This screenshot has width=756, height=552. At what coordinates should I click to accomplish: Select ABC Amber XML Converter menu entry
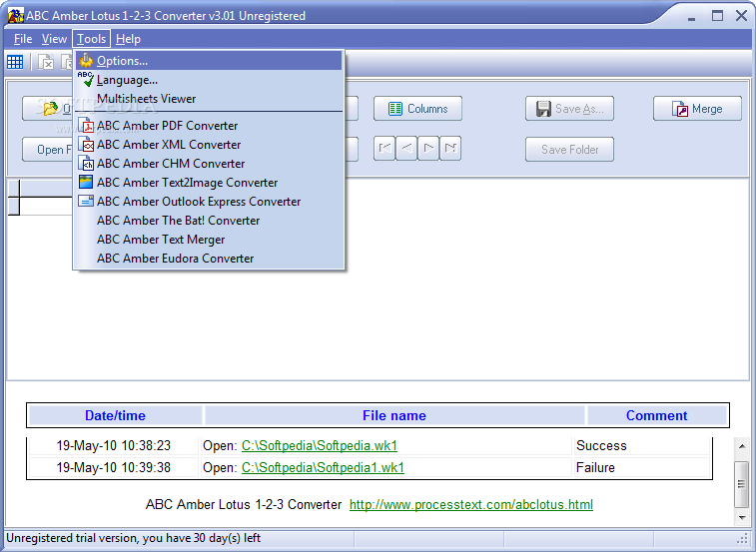coord(209,145)
